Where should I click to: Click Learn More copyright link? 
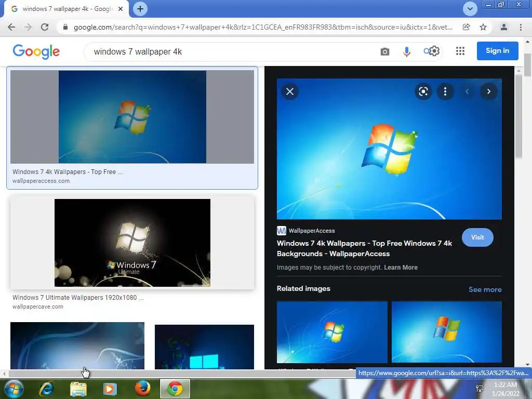coord(401,268)
